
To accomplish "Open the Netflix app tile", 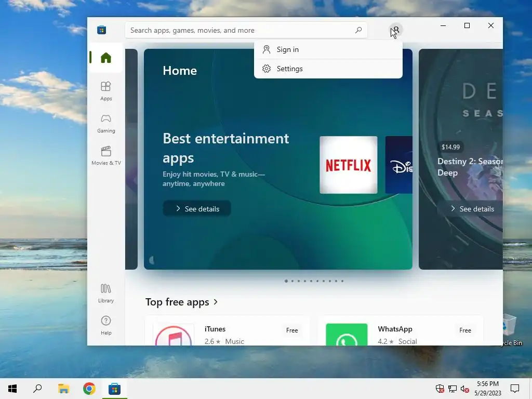I will [x=349, y=165].
